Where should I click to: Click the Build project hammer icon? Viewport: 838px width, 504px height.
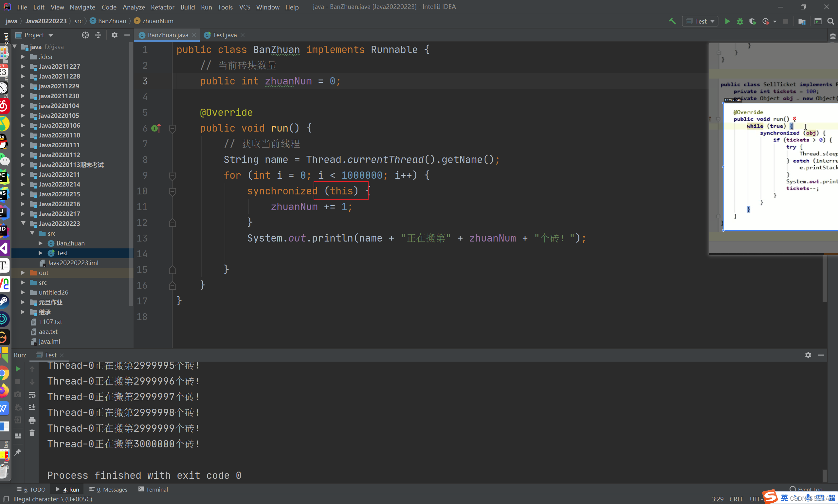[x=672, y=21]
